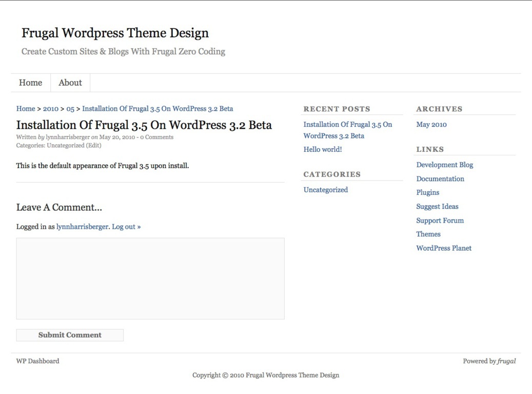This screenshot has height=394, width=532.
Task: Open the Plugins link
Action: pos(428,192)
